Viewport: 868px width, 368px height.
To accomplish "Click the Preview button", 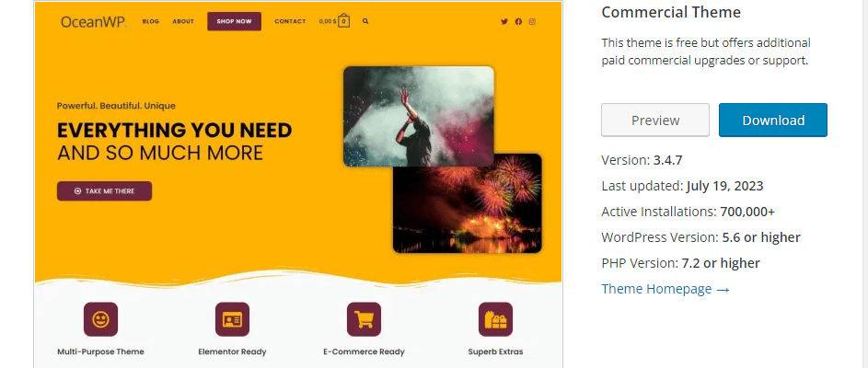I will (655, 121).
